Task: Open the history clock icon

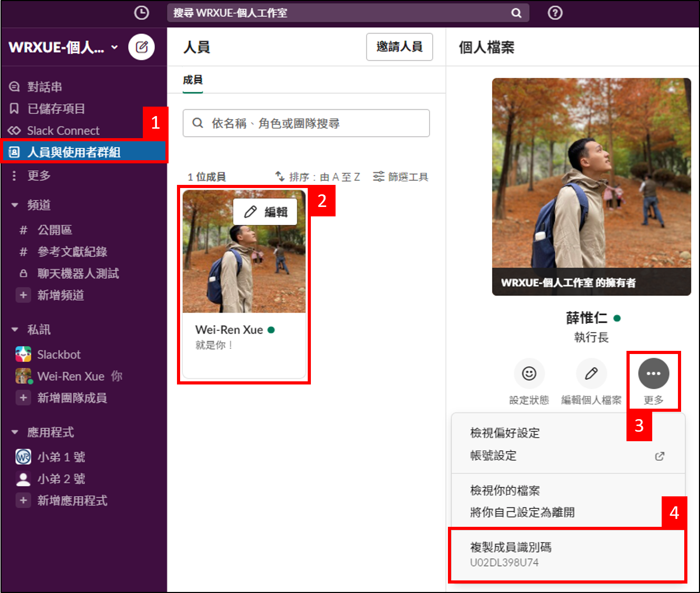Action: coord(141,13)
